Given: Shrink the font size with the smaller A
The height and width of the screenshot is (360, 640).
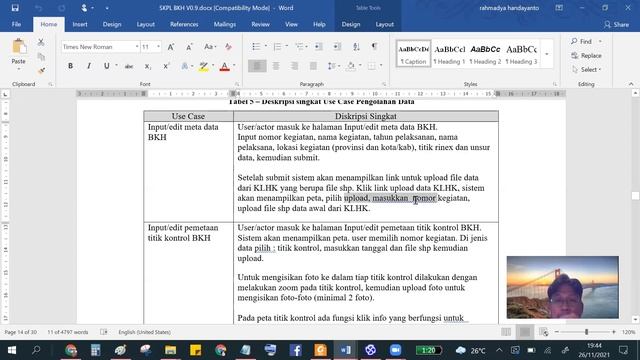Looking at the screenshot, I should tap(189, 47).
